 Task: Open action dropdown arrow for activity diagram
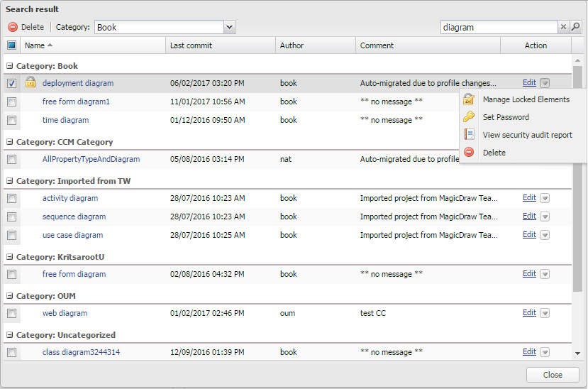(545, 198)
